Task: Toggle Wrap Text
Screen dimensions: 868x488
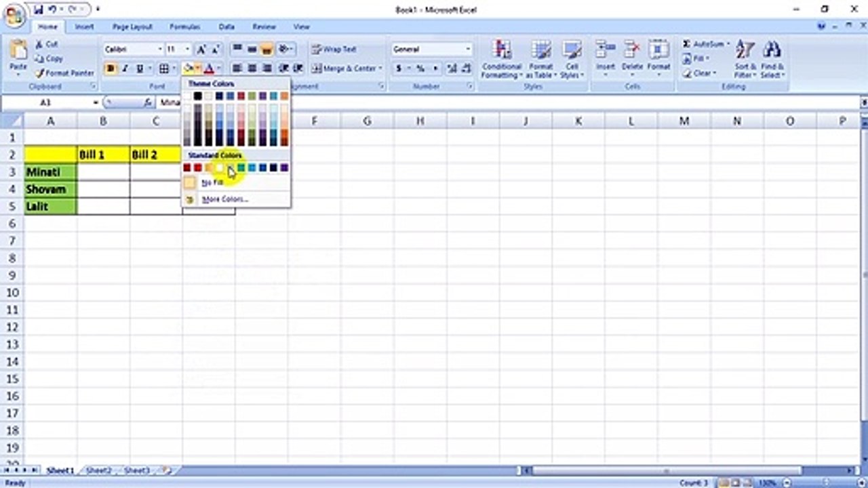Action: point(334,49)
